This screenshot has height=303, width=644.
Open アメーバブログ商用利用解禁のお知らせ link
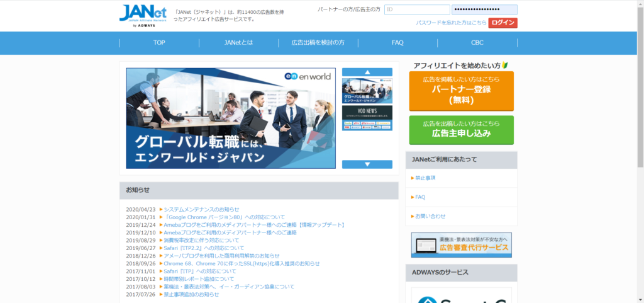(221, 256)
